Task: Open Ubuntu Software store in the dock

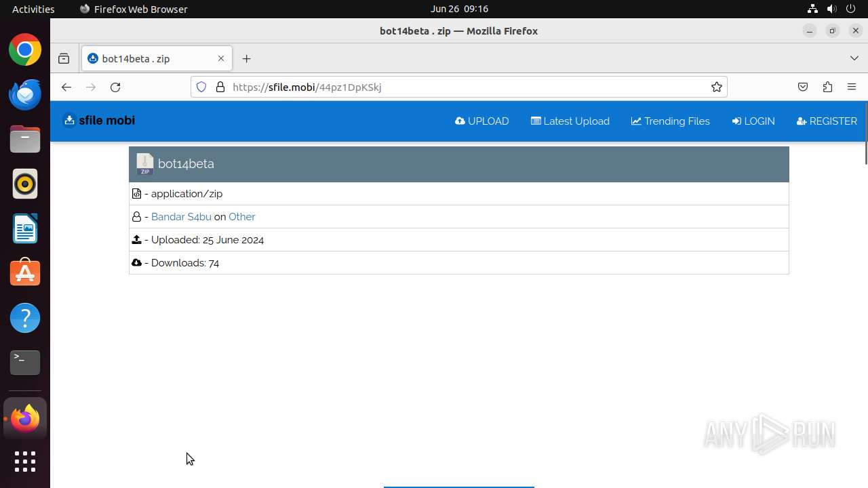Action: click(25, 273)
